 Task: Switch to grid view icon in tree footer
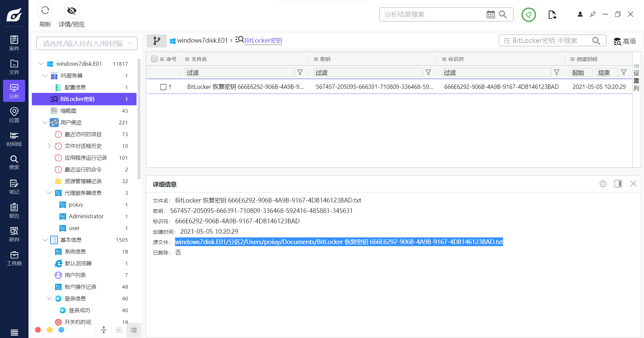(119, 330)
